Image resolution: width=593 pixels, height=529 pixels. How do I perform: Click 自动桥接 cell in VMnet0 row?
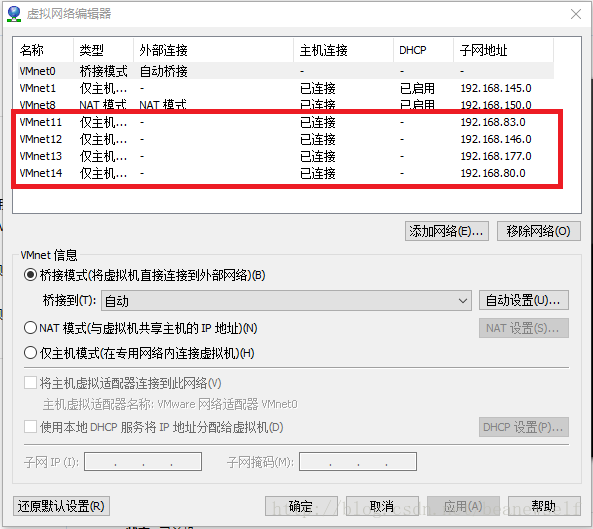point(163,71)
